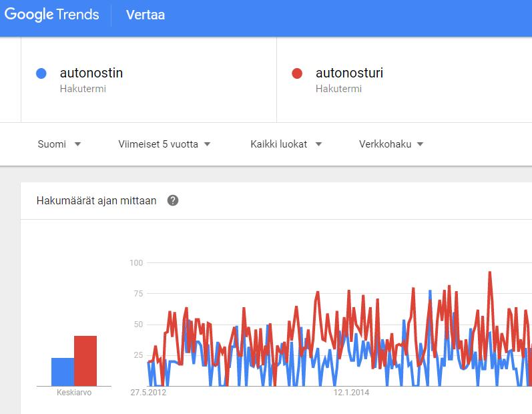Click the blue dot beside autonostin
532x414 pixels.
(41, 73)
